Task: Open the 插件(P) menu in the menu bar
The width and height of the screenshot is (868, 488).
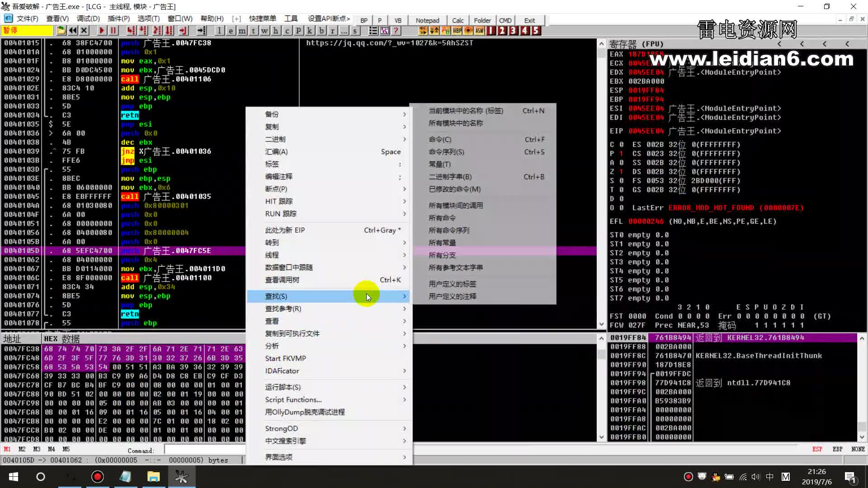Action: point(118,19)
